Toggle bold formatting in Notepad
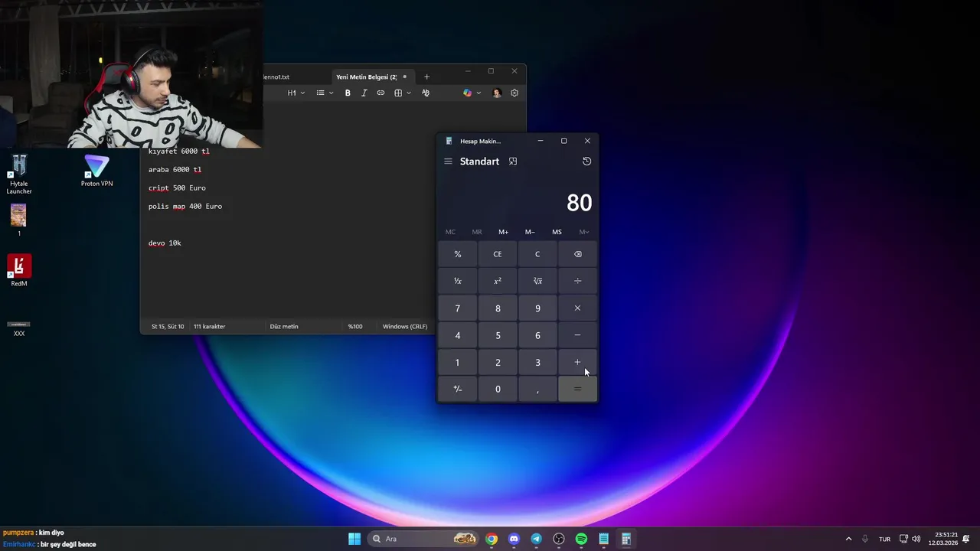The image size is (980, 551). pos(348,93)
